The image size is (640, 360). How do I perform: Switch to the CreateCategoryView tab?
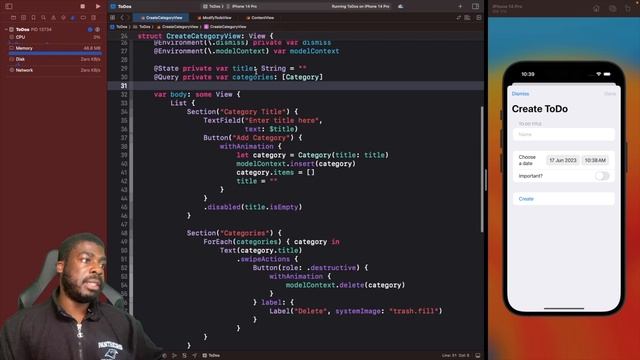[x=162, y=18]
